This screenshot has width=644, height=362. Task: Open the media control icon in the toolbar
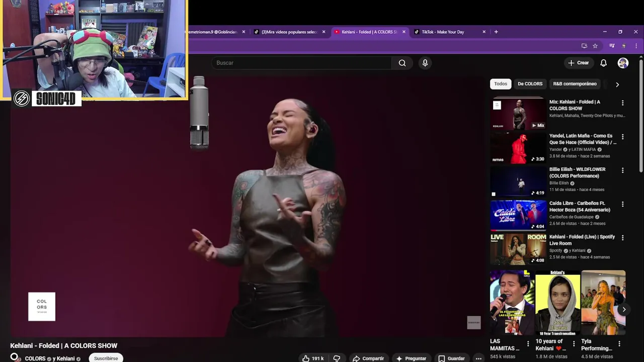[x=612, y=46]
